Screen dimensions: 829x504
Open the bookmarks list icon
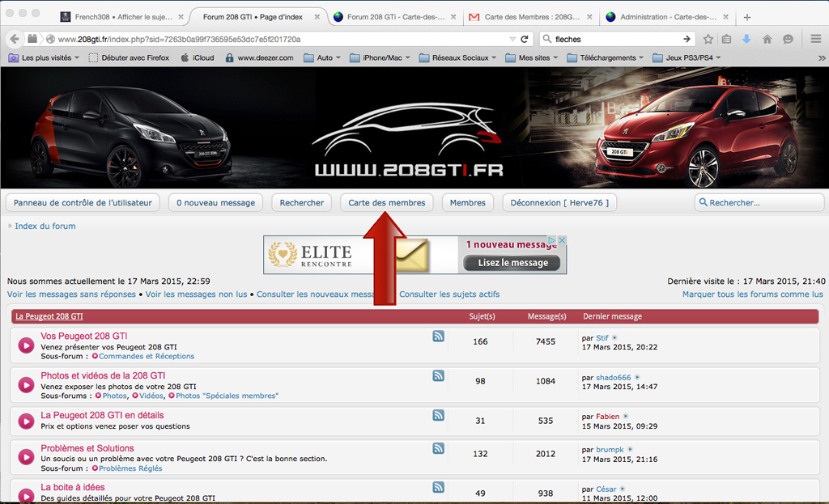coord(726,39)
